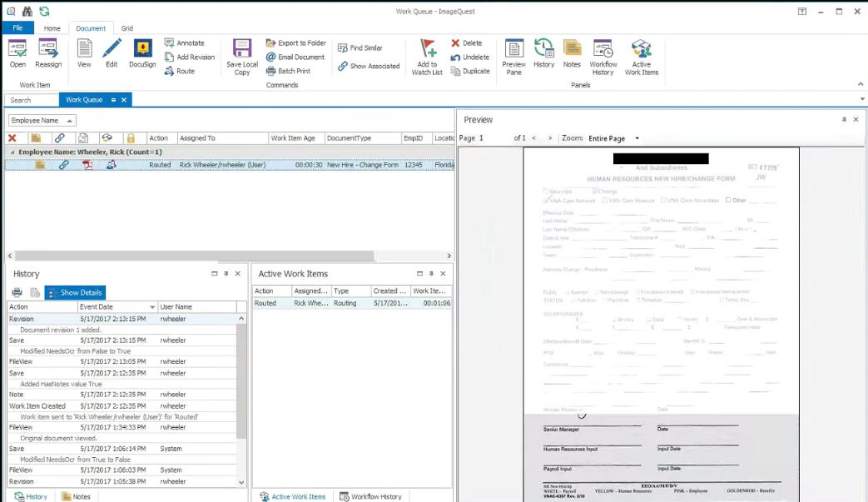
Task: Toggle the Preview Pane panel
Action: click(x=513, y=57)
